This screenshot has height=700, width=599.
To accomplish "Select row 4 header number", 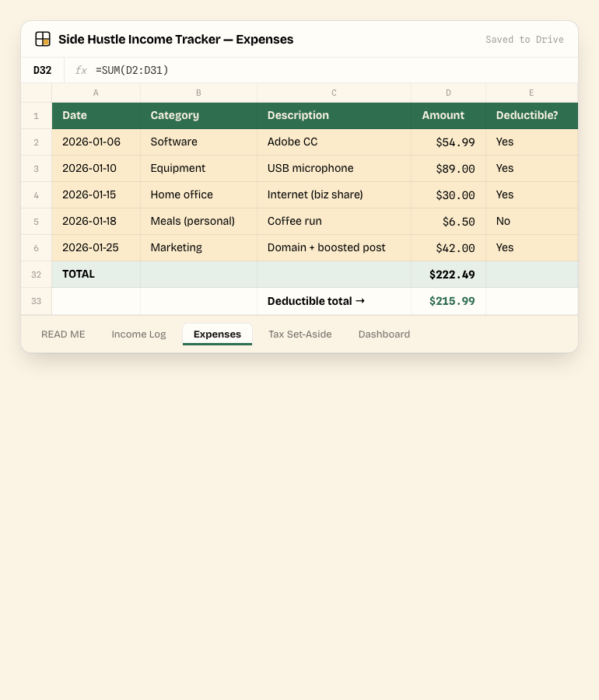I will pos(36,195).
